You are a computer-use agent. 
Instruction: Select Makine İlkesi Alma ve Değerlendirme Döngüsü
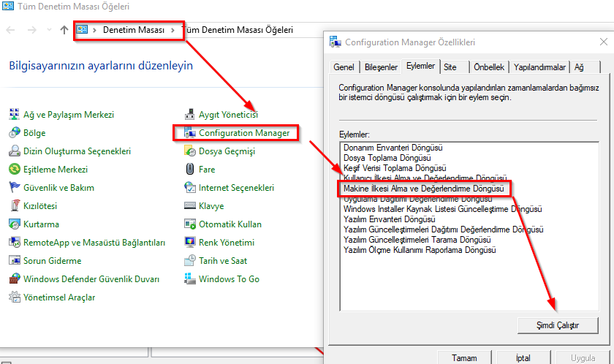click(424, 189)
